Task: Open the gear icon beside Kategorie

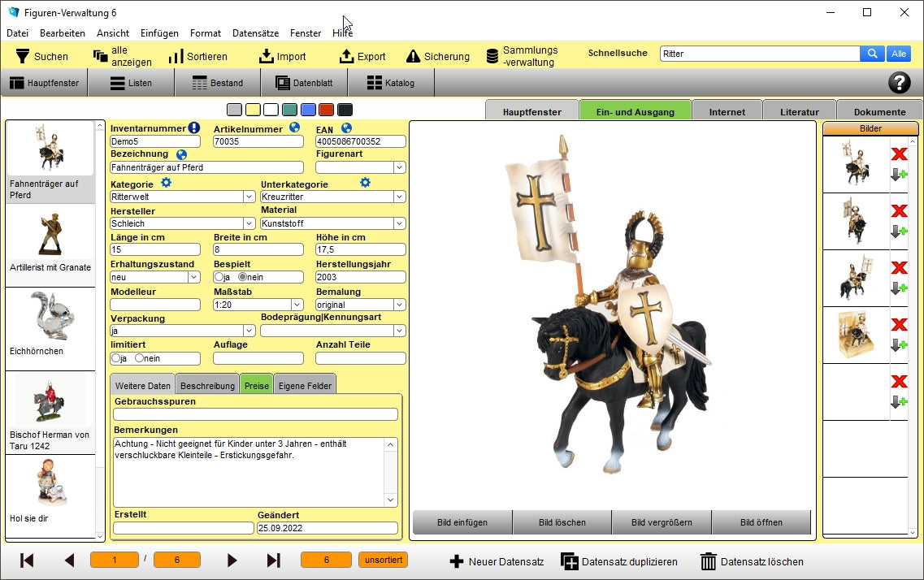Action: [x=166, y=183]
